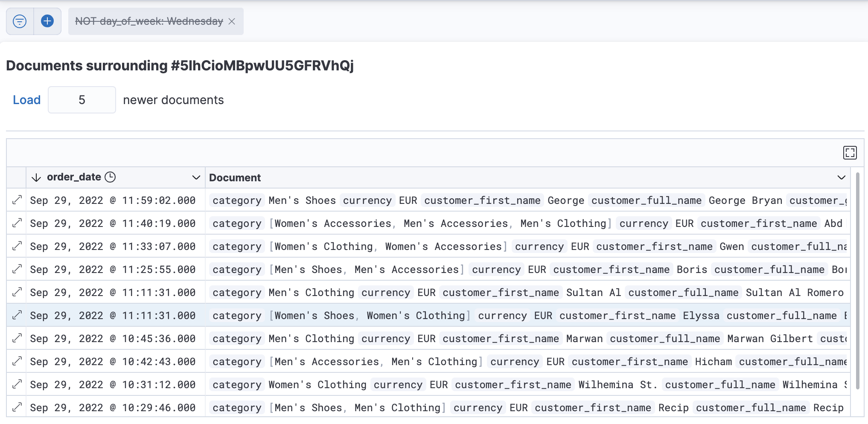The image size is (868, 424).
Task: Click the descending sort arrow on order_date
Action: pyautogui.click(x=36, y=177)
